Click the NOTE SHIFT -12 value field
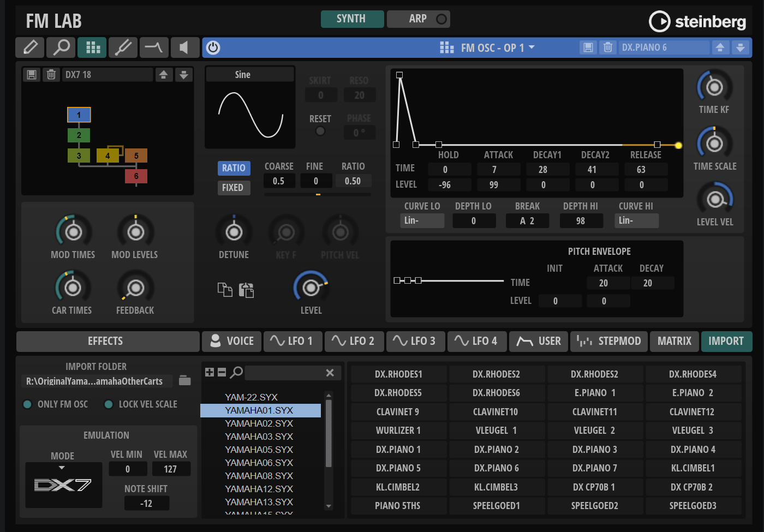This screenshot has height=532, width=764. pos(146,503)
